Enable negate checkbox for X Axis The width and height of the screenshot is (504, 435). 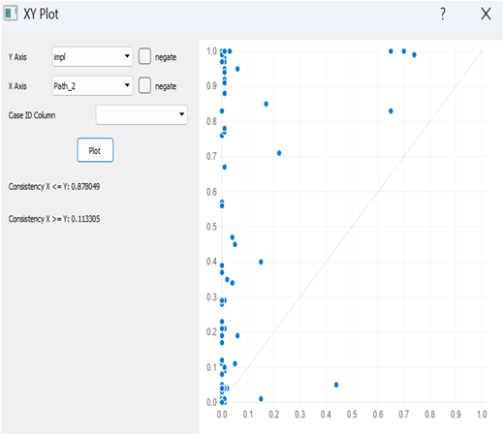click(144, 86)
